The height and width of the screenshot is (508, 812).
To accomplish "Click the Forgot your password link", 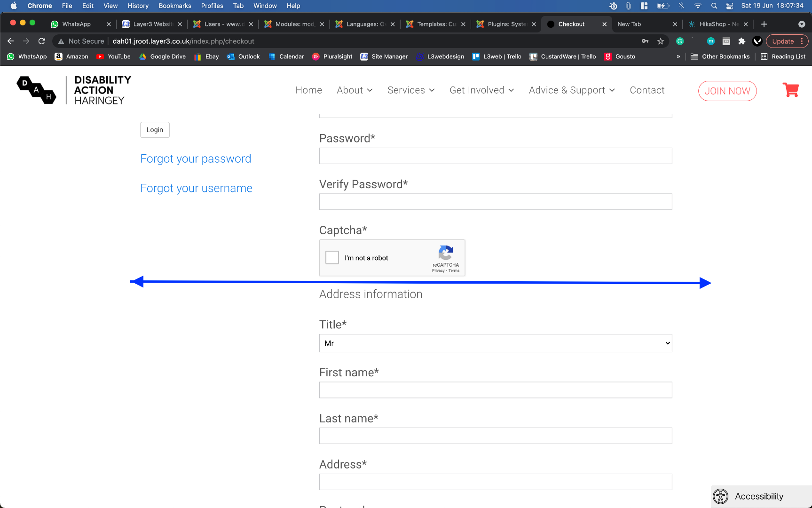I will (x=196, y=159).
